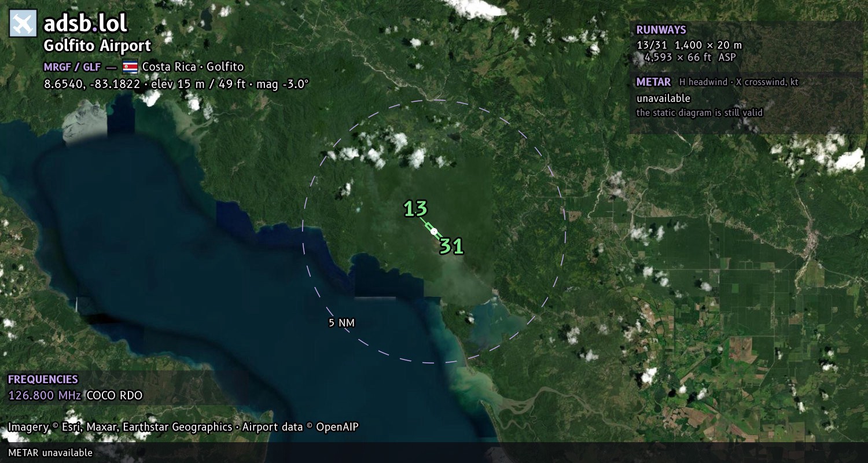Click the 4,593 × 66 ft ASP line
Viewport: 868px width, 463px height.
tap(690, 57)
